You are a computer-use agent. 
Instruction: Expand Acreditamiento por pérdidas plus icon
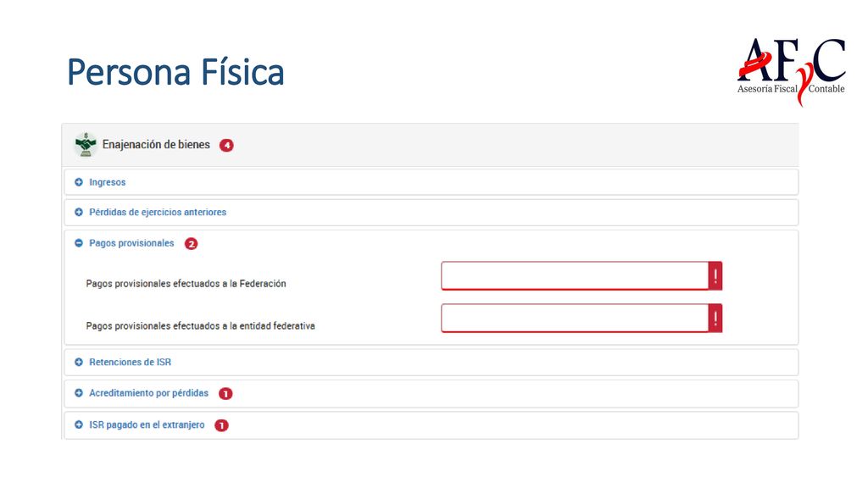coord(79,393)
